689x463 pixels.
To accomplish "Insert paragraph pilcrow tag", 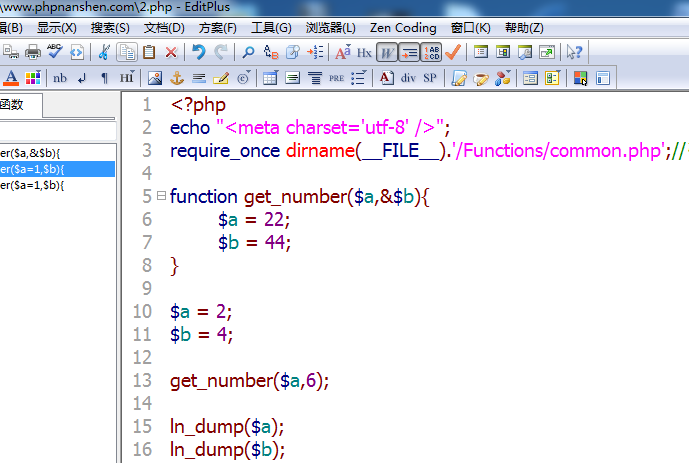I will click(104, 78).
